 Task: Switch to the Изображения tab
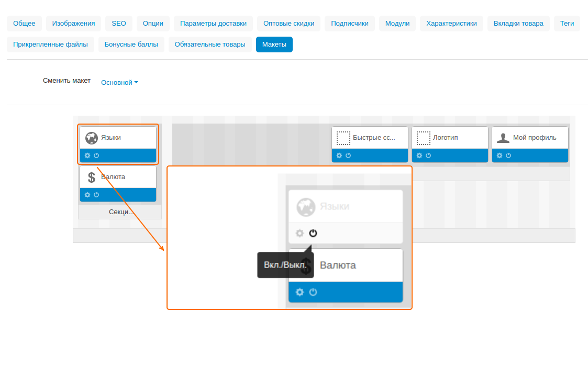(73, 24)
